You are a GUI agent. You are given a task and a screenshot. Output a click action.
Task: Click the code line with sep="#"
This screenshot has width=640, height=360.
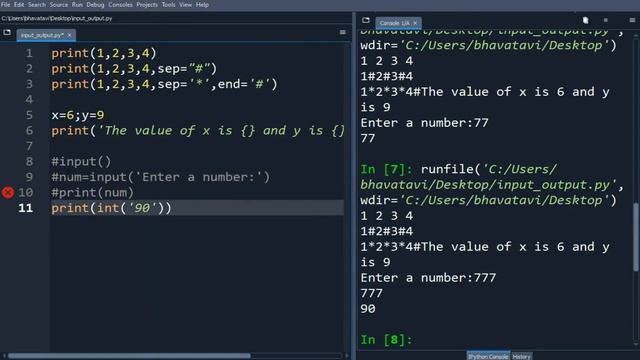click(x=134, y=69)
